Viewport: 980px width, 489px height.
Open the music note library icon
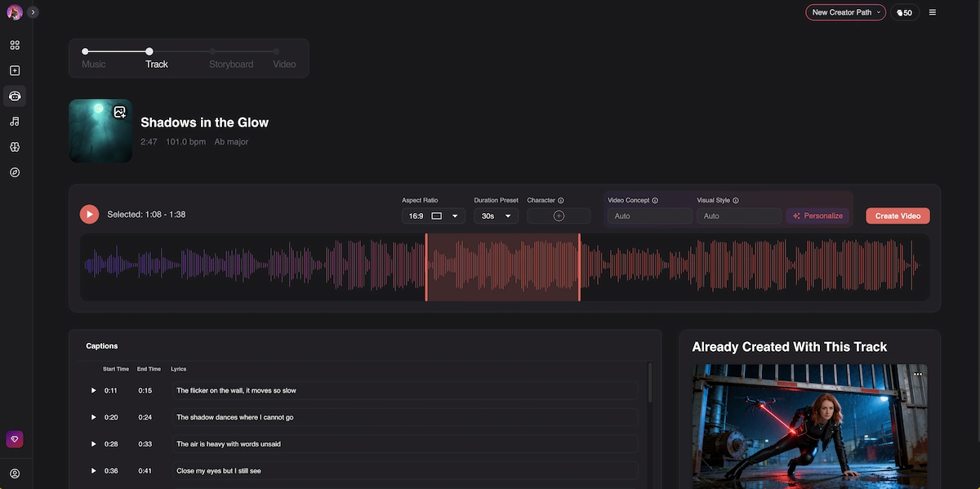[15, 122]
